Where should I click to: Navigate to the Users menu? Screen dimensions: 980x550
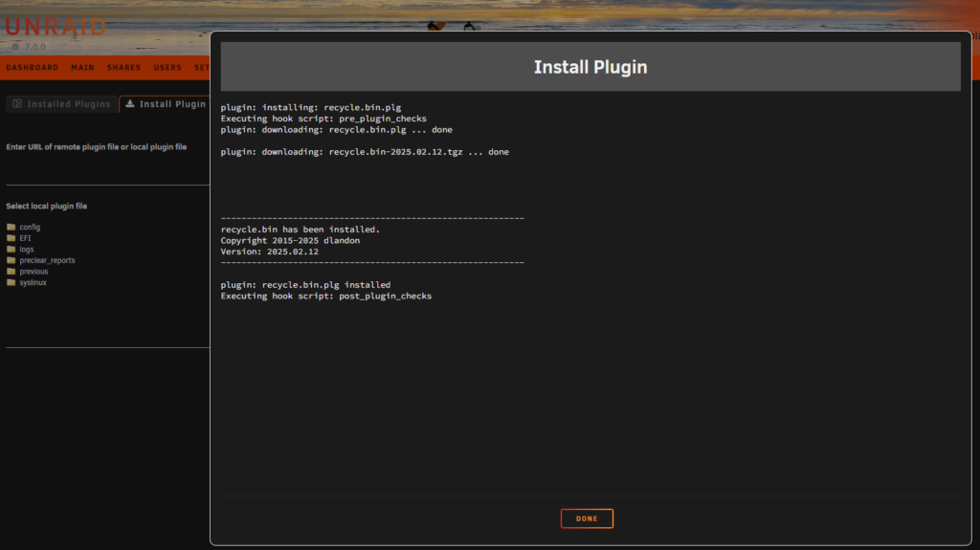(167, 68)
